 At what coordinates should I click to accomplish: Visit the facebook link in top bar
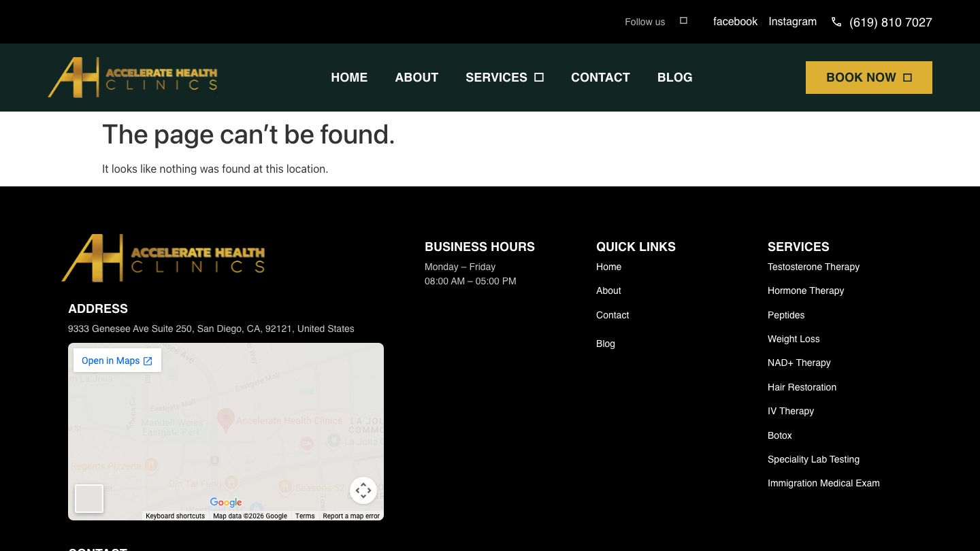click(735, 22)
